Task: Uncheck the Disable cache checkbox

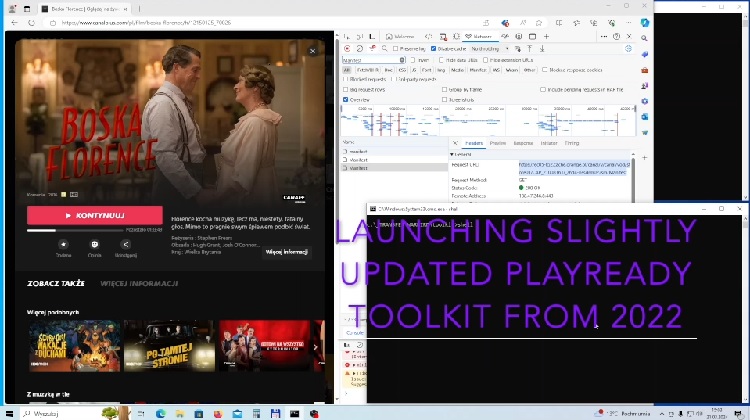Action: point(433,49)
